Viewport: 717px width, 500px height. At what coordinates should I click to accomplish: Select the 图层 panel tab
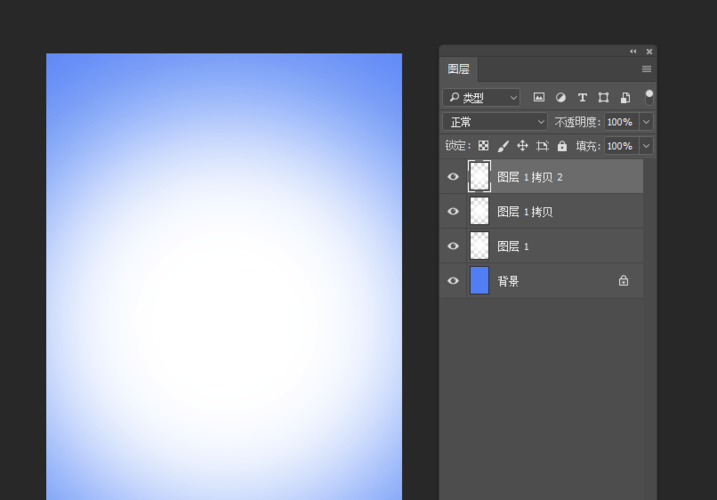[x=459, y=69]
